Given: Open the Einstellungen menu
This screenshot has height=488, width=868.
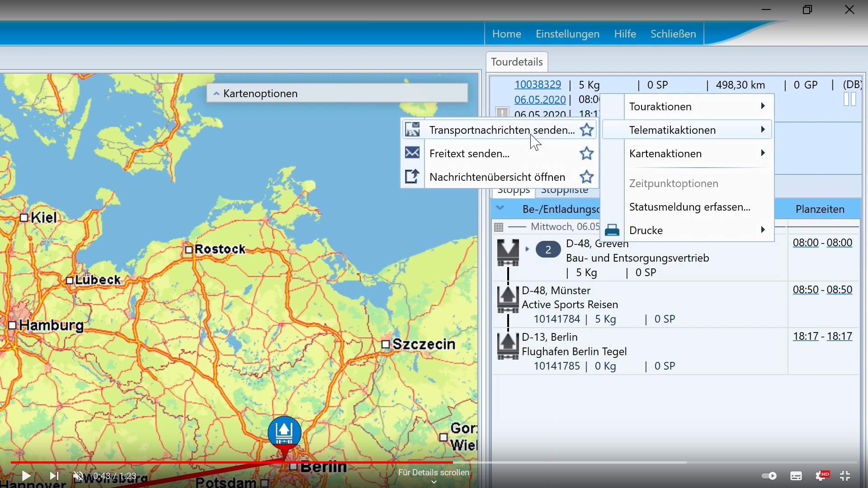Looking at the screenshot, I should click(x=567, y=34).
